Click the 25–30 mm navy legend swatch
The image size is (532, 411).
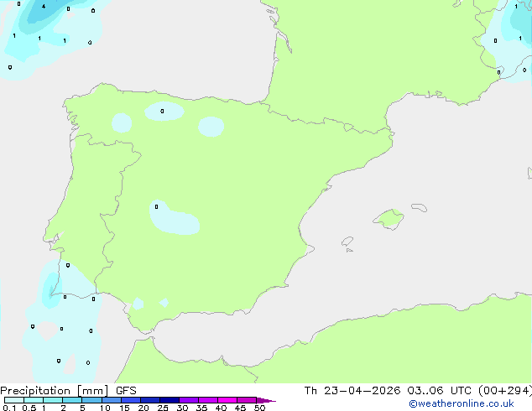170,400
